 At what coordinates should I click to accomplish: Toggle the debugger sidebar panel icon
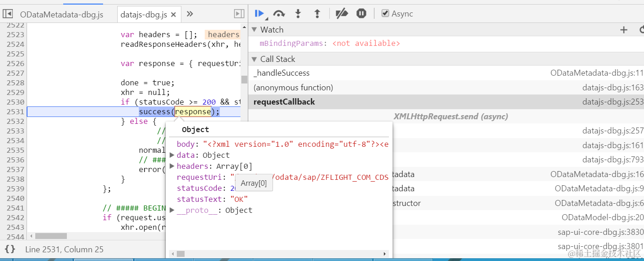click(239, 14)
